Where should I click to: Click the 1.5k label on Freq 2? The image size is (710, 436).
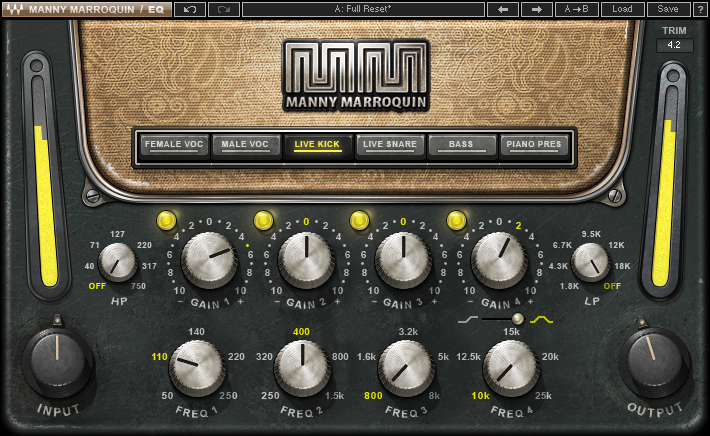pyautogui.click(x=334, y=396)
